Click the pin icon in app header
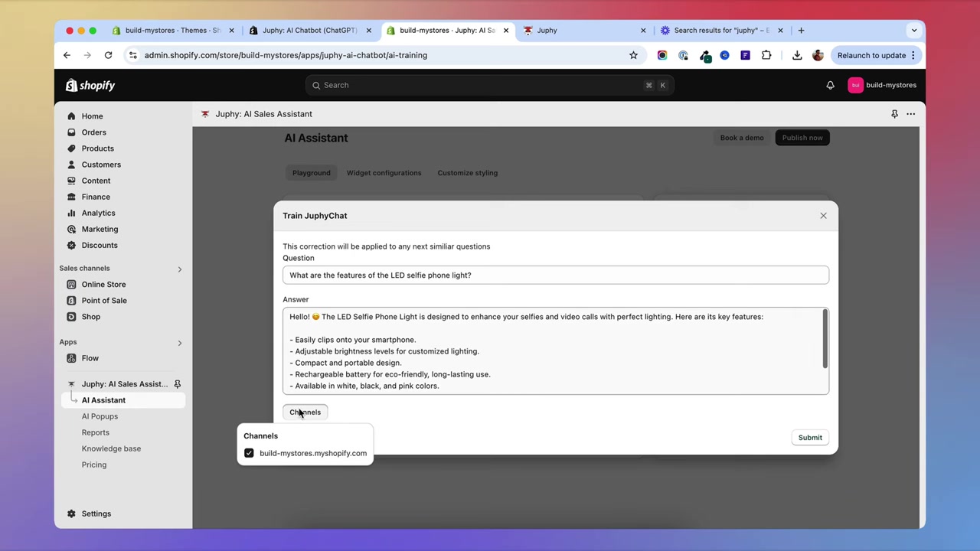This screenshot has width=980, height=551. (x=894, y=114)
